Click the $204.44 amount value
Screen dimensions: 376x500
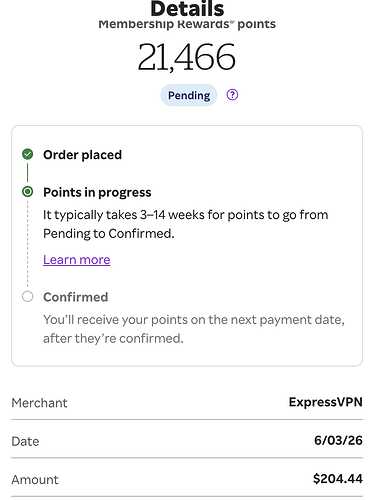pos(338,479)
